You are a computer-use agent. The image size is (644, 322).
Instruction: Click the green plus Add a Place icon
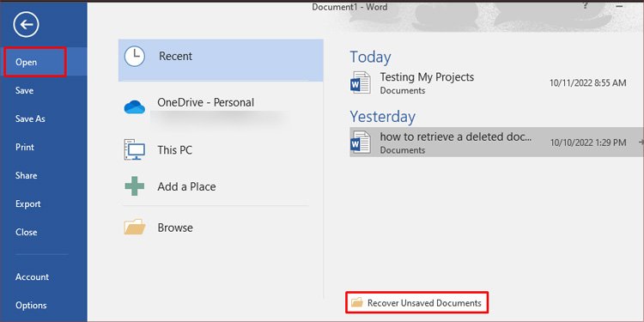pyautogui.click(x=134, y=186)
